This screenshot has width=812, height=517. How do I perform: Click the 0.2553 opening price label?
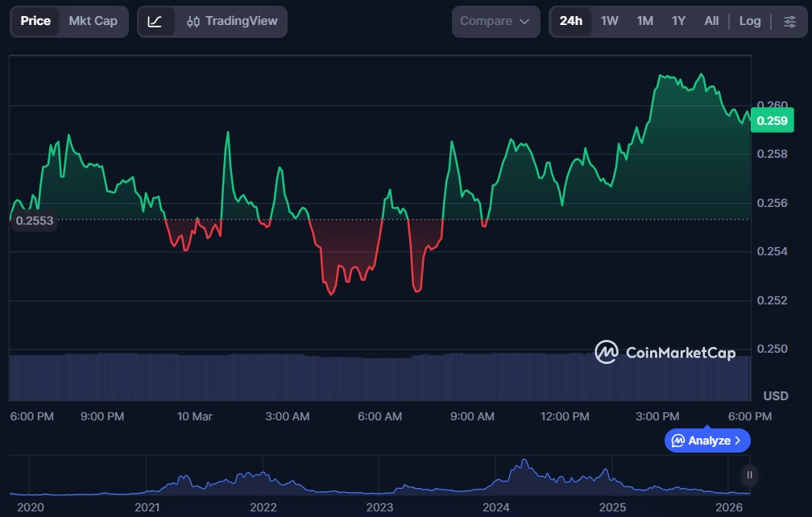click(x=34, y=221)
